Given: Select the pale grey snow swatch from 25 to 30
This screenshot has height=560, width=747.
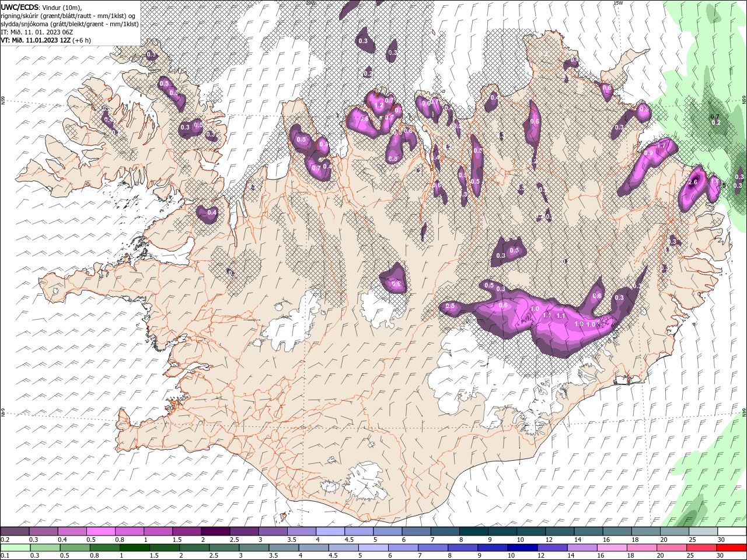Looking at the screenshot, I should 703,531.
